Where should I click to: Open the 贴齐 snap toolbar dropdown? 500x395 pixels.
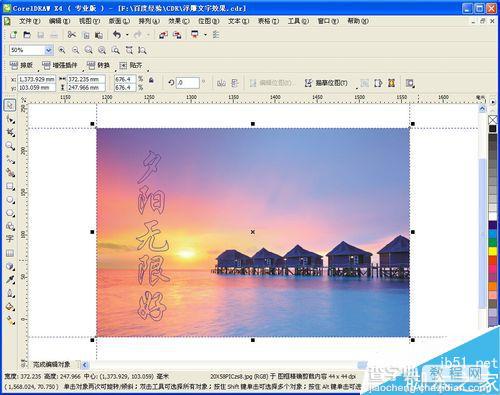(131, 65)
